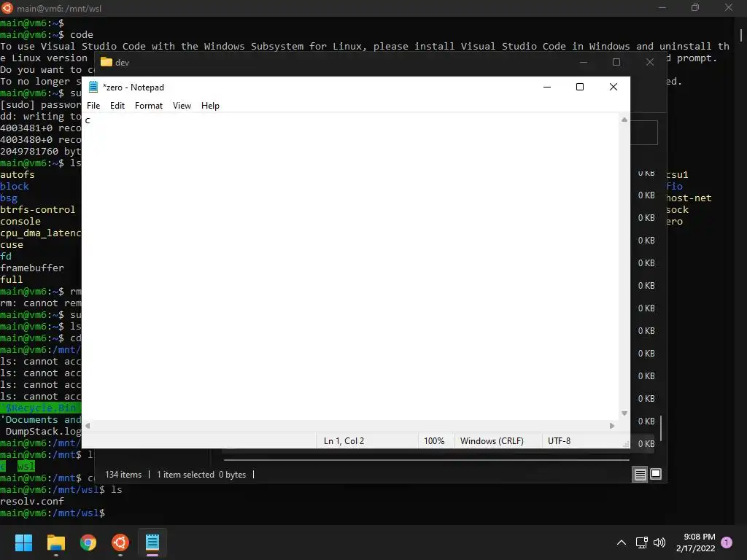
Task: Click the dev folder icon in Explorer title bar
Action: [107, 63]
